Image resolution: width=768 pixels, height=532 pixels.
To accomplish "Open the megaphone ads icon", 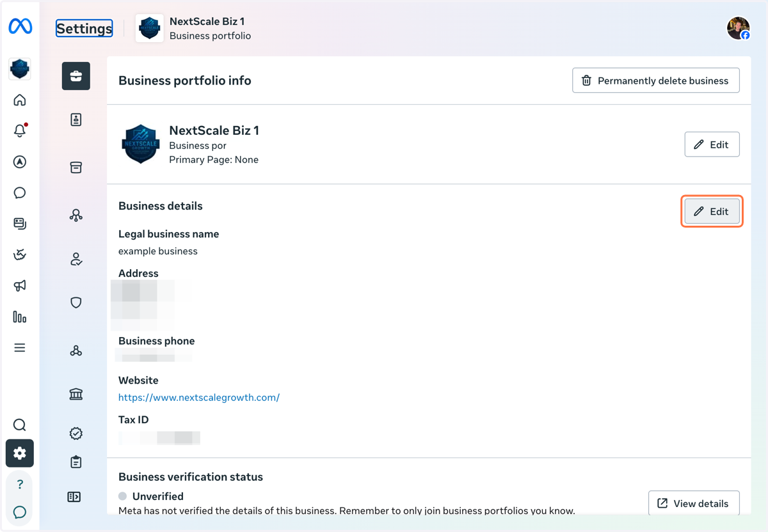I will coord(20,286).
